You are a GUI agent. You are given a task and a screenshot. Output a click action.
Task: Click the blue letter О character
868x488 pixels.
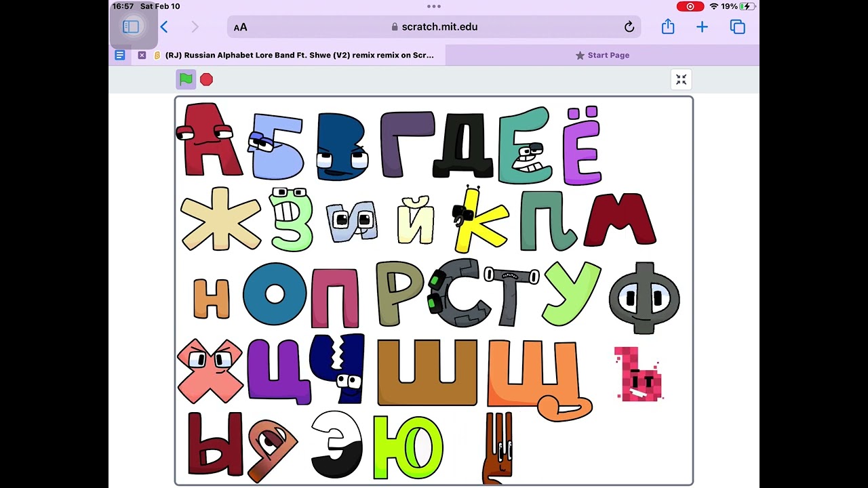click(275, 294)
